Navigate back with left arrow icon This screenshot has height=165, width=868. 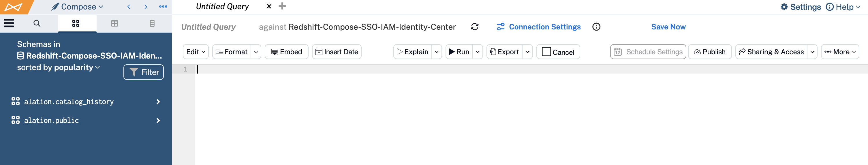click(x=129, y=7)
